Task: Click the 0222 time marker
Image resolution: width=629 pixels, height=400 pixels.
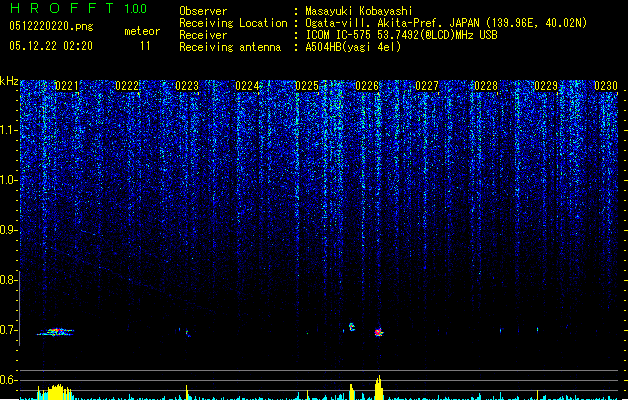Action: [x=127, y=86]
